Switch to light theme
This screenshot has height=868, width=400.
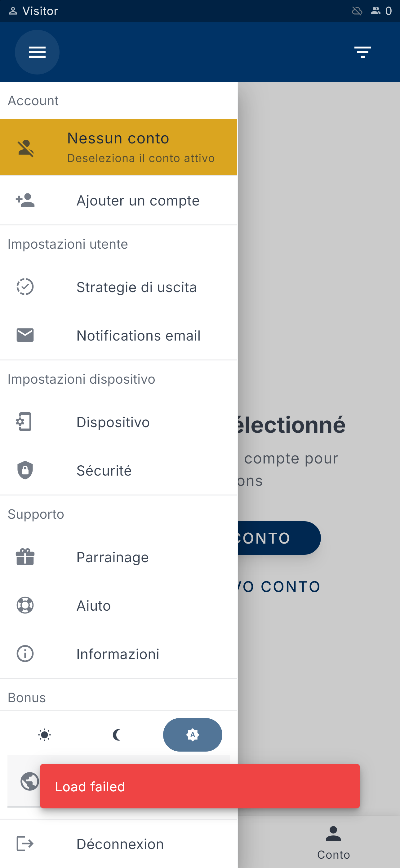tap(44, 735)
